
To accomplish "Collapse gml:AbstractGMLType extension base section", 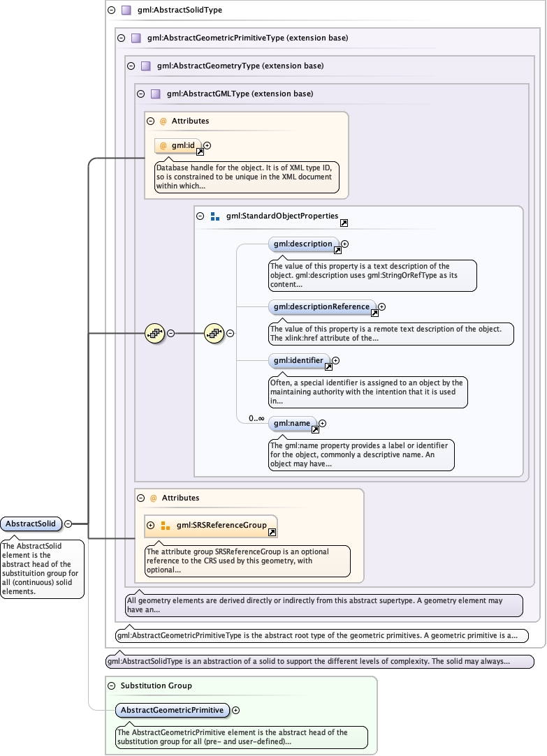I will (140, 94).
